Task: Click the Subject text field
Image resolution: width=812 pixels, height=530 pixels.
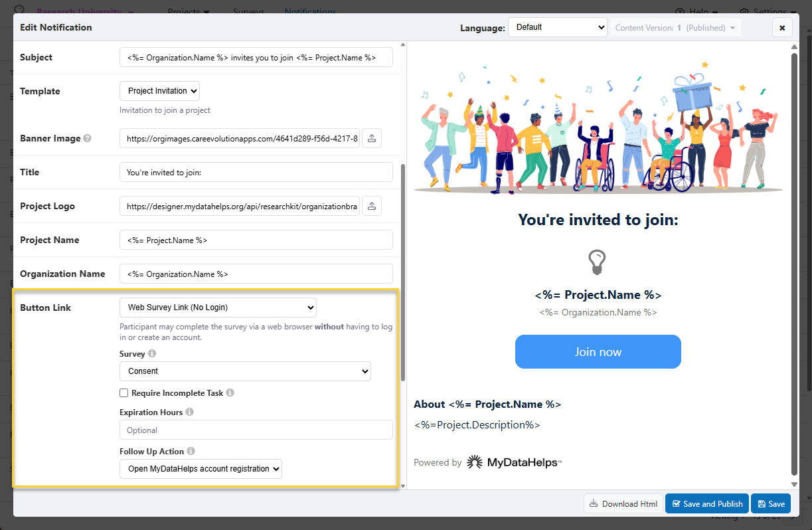Action: tap(256, 57)
